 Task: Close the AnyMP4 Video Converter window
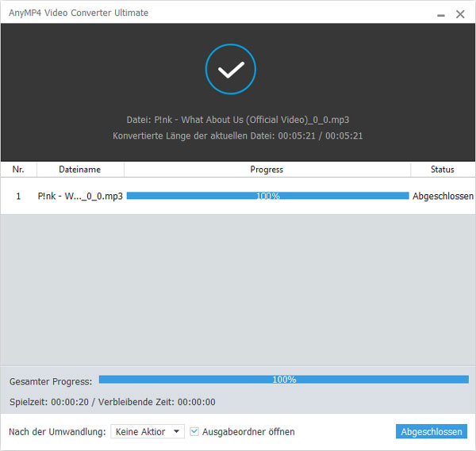point(460,14)
